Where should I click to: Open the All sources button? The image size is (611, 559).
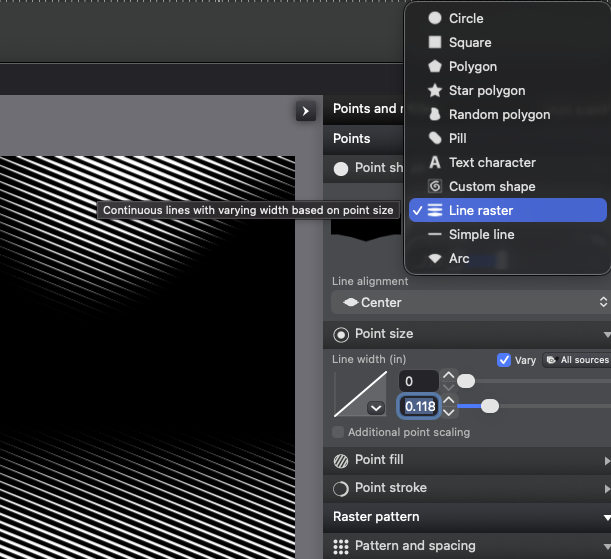577,360
